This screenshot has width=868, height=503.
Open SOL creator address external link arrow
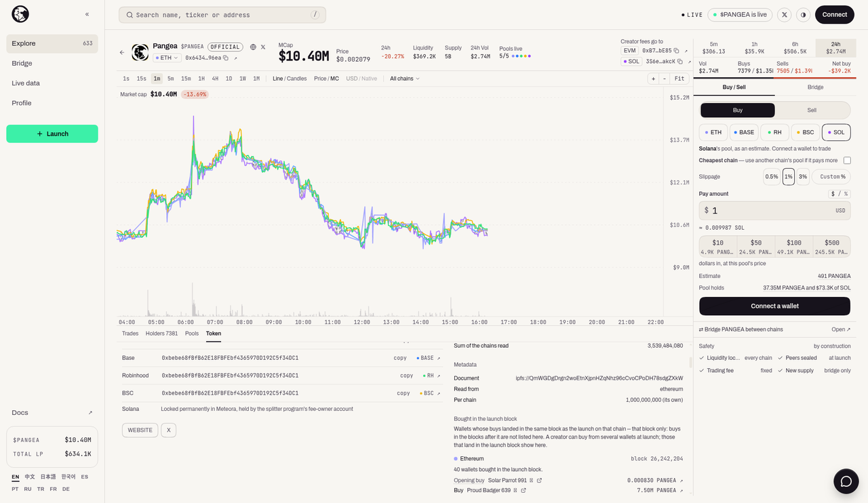pos(688,62)
